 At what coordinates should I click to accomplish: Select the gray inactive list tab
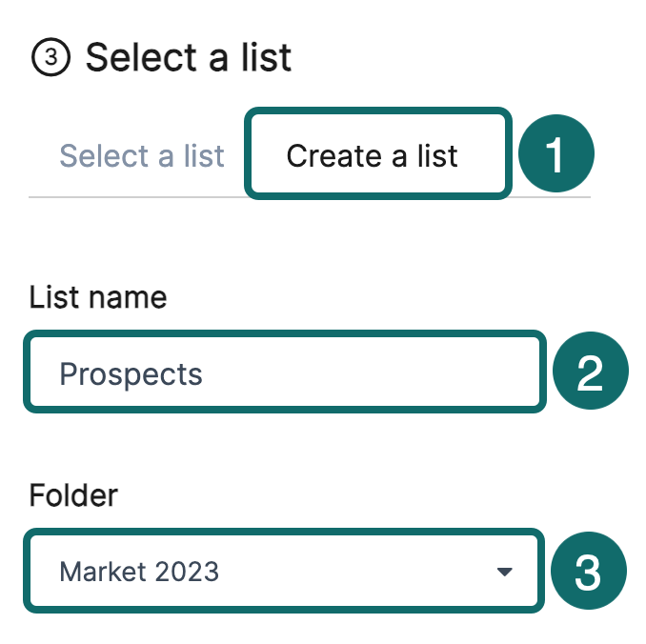pyautogui.click(x=142, y=155)
